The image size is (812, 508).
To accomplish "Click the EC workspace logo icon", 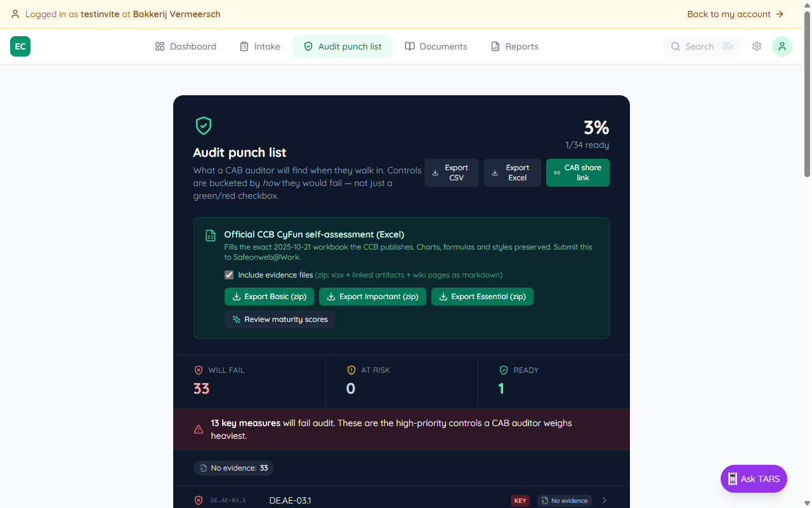I will [x=20, y=46].
